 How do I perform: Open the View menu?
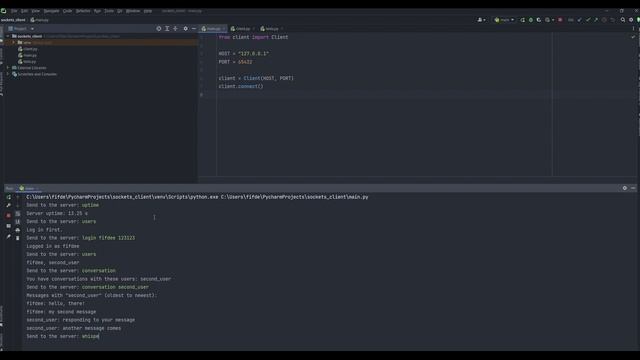[36, 11]
